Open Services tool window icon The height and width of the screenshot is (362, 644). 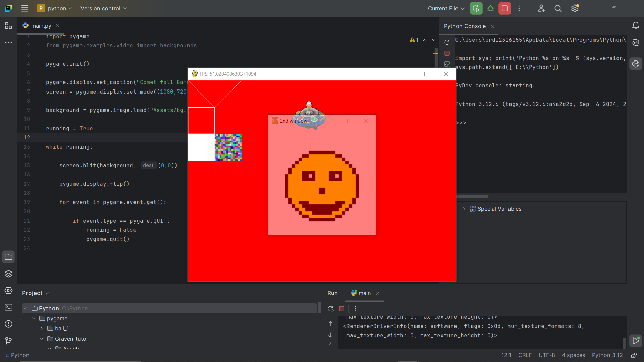8,291
